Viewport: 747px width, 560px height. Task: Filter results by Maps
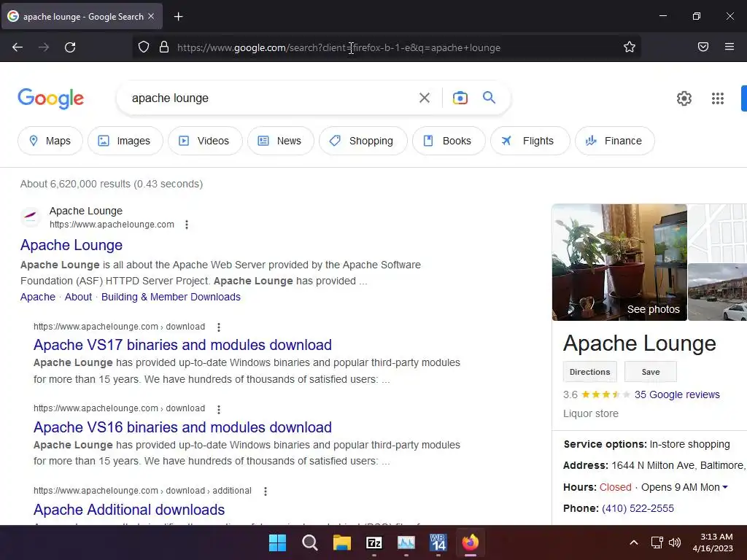click(50, 141)
